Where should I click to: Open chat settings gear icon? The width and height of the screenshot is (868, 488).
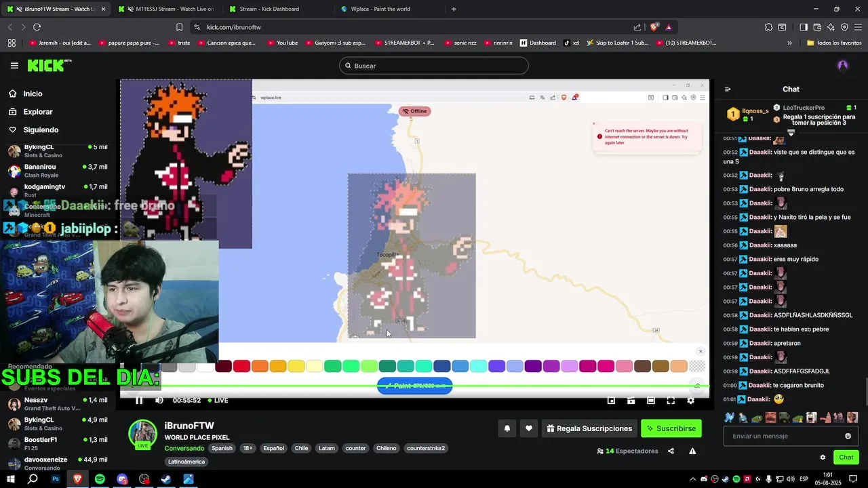point(823,457)
